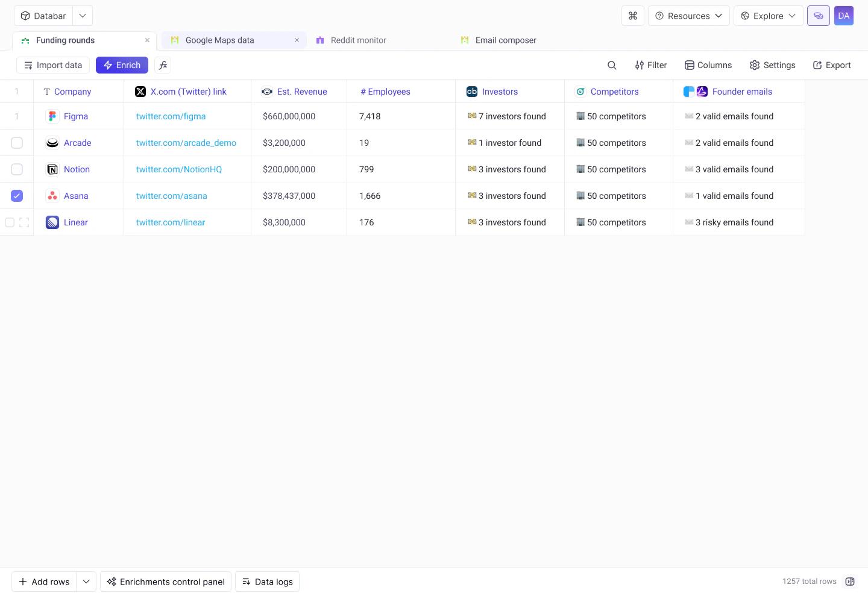Click the Export button

(832, 65)
